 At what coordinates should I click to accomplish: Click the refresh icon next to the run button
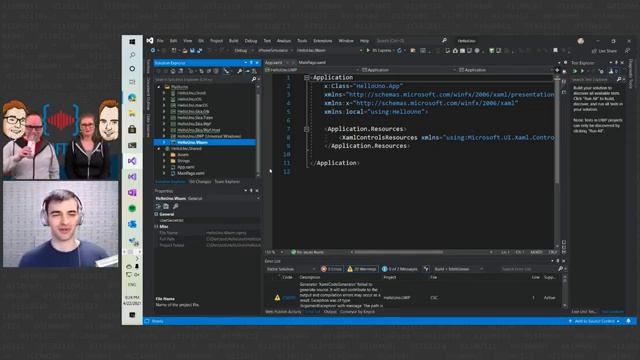(399, 51)
